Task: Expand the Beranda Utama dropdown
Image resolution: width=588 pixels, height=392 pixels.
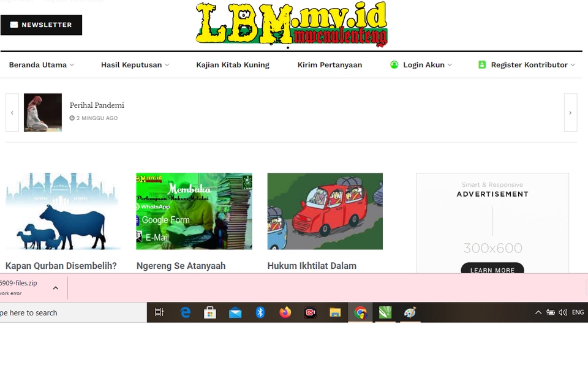Action: pyautogui.click(x=38, y=64)
